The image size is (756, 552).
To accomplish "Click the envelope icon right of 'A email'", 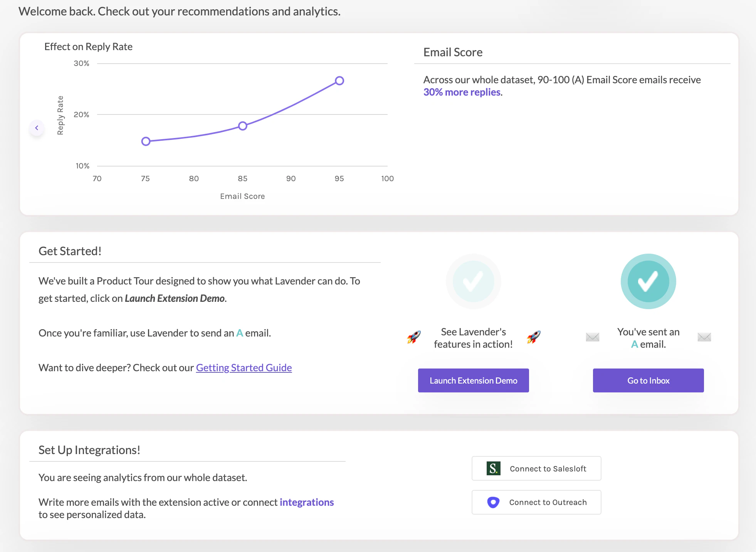I will tap(704, 337).
